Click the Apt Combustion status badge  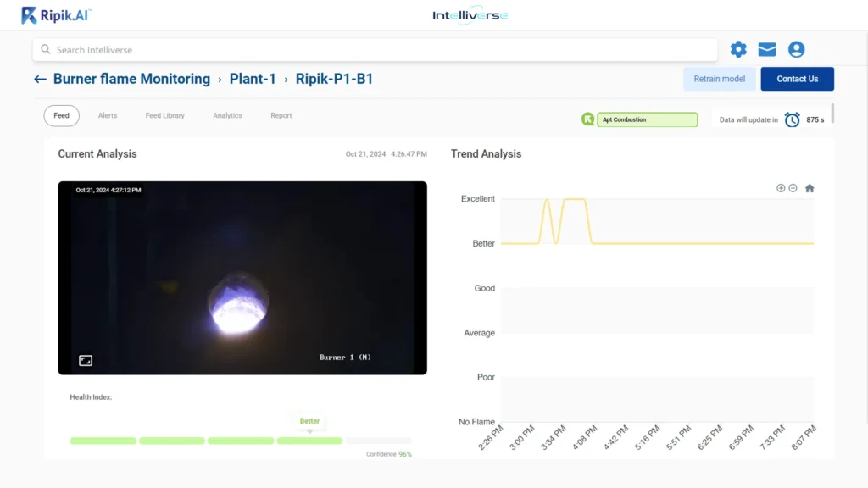(646, 119)
